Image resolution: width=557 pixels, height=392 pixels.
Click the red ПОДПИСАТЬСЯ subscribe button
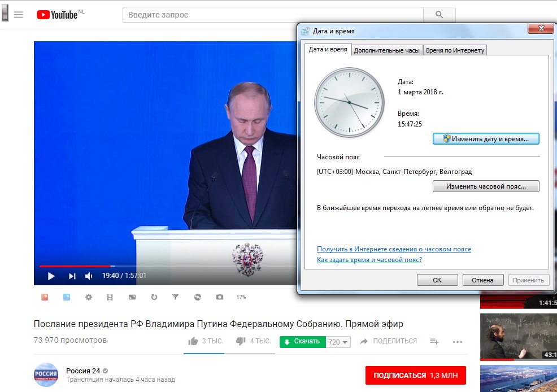[416, 375]
